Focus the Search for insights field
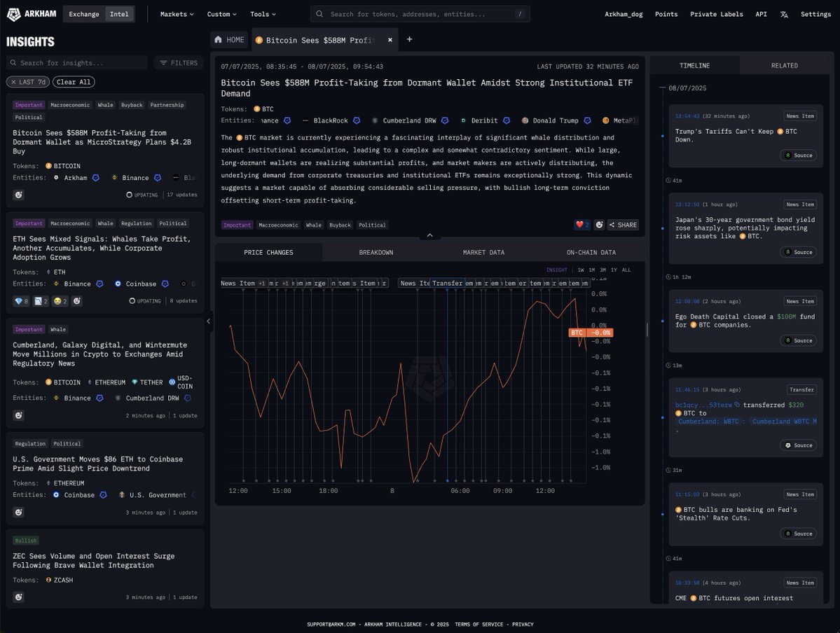 pyautogui.click(x=77, y=62)
